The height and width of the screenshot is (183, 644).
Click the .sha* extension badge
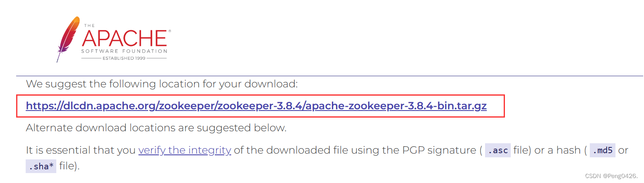pos(41,166)
